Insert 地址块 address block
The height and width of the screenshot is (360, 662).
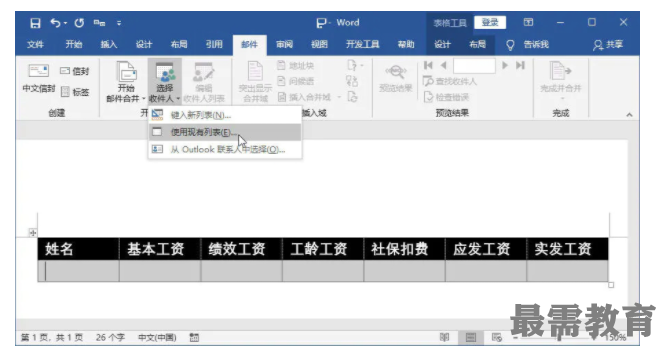point(296,65)
